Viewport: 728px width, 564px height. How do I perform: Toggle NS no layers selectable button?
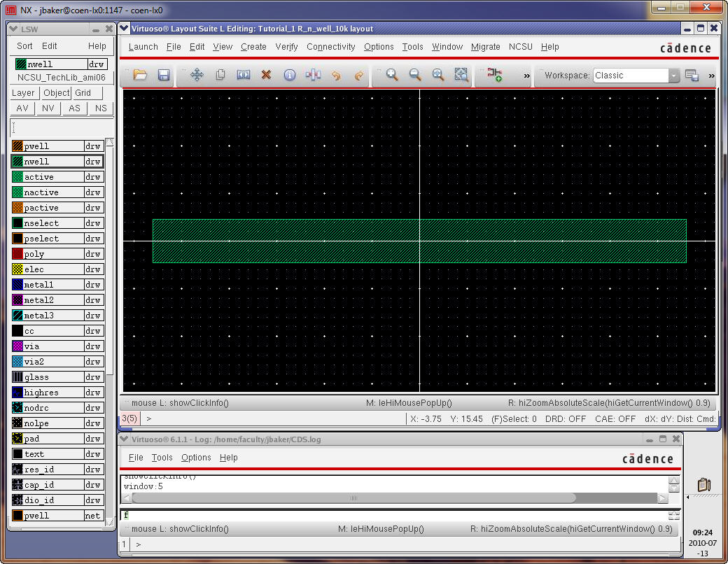click(101, 108)
